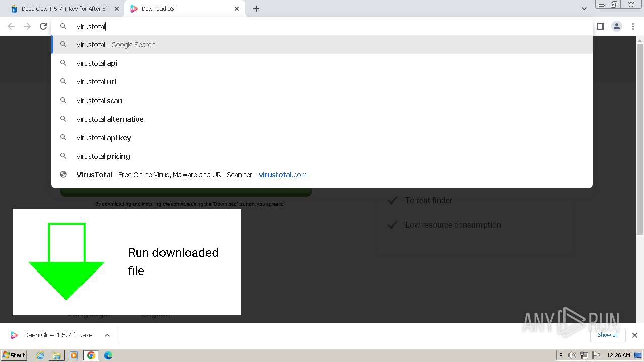
Task: Expand download item options chevron
Action: point(107,335)
